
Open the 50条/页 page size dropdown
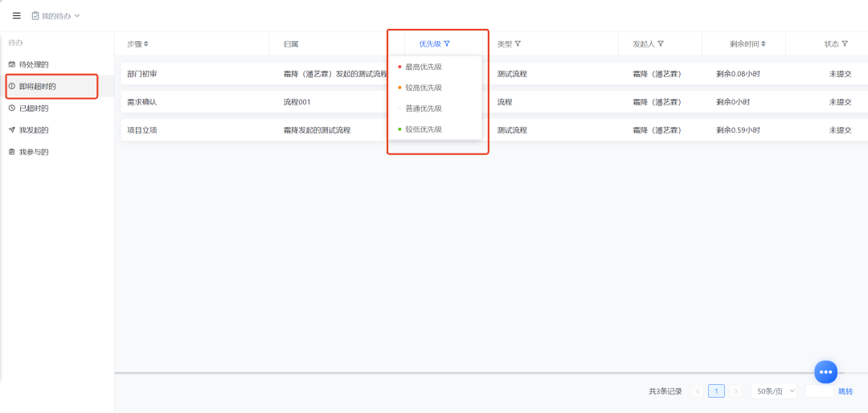pyautogui.click(x=773, y=391)
